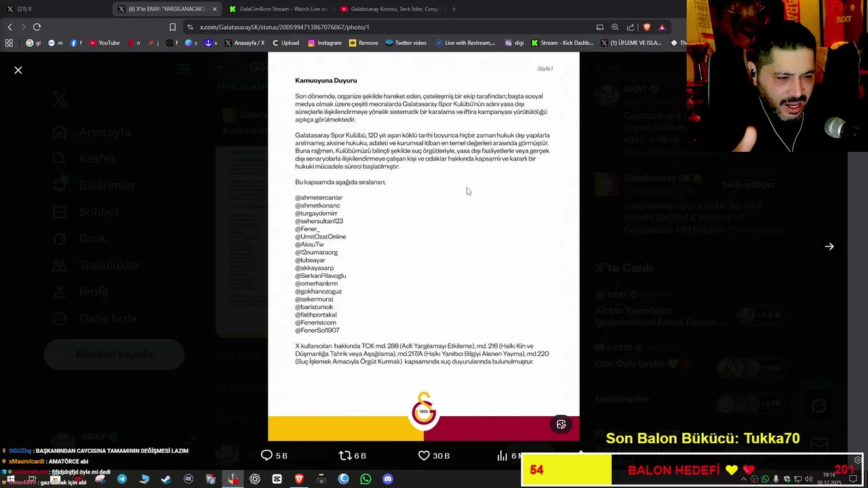Close the photo viewer with the X
Image resolution: width=868 pixels, height=488 pixels.
(18, 70)
